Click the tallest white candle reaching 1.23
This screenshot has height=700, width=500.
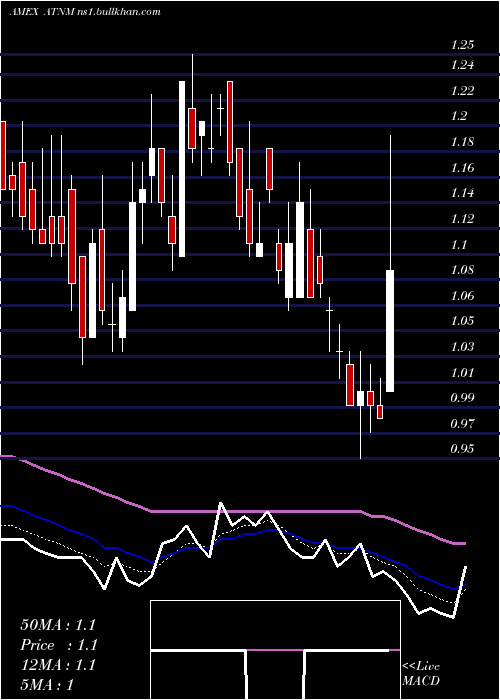[182, 169]
